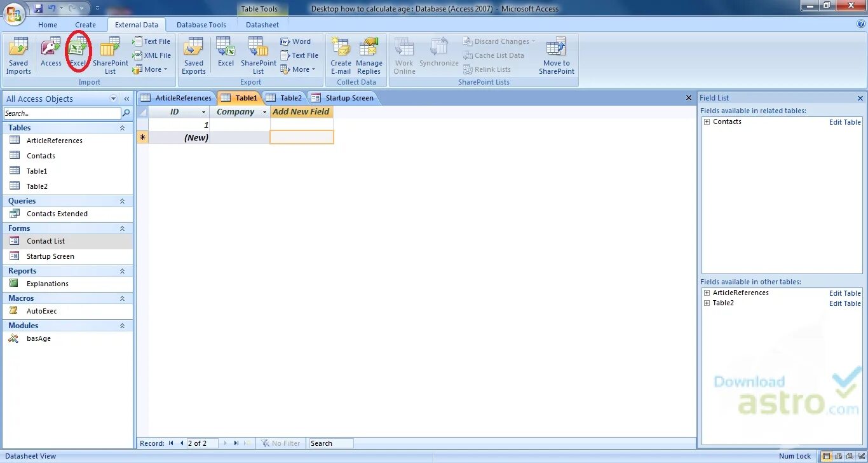The image size is (868, 463).
Task: Expand the More dropdown in the Export group
Action: [x=299, y=69]
